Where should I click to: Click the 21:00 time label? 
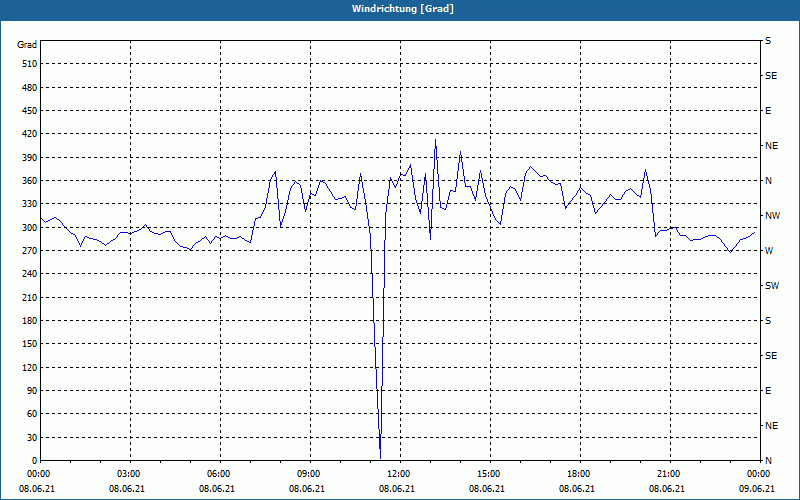(x=670, y=474)
